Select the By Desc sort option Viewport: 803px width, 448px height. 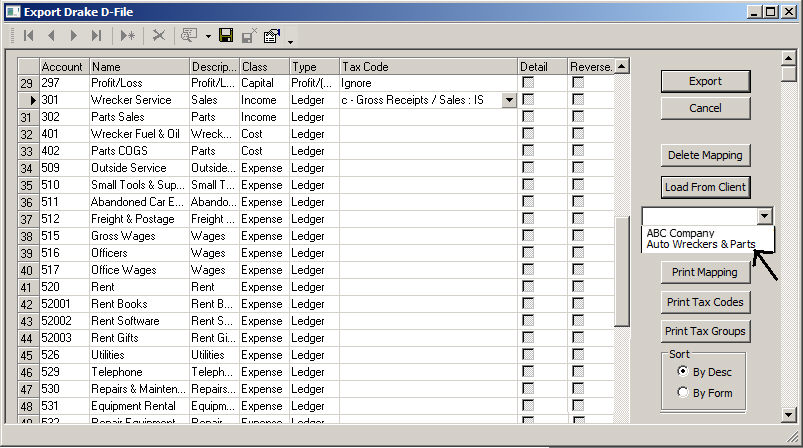click(683, 371)
